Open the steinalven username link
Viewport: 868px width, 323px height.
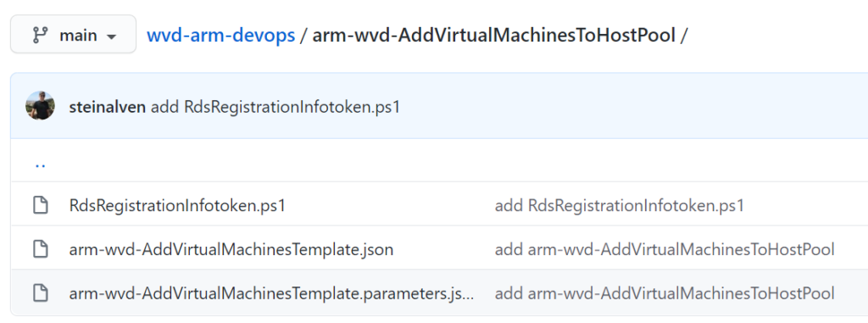tap(108, 107)
